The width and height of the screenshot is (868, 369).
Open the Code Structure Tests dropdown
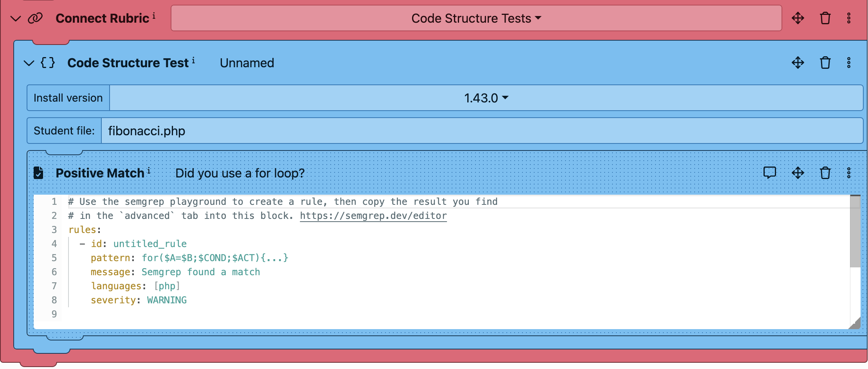pos(476,18)
